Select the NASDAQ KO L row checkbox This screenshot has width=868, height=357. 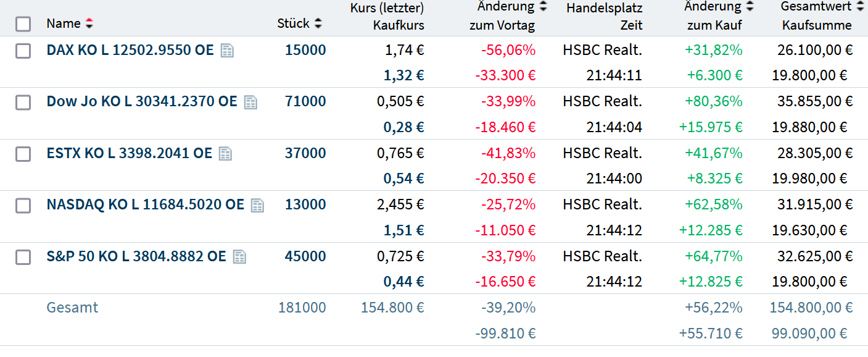coord(23,205)
